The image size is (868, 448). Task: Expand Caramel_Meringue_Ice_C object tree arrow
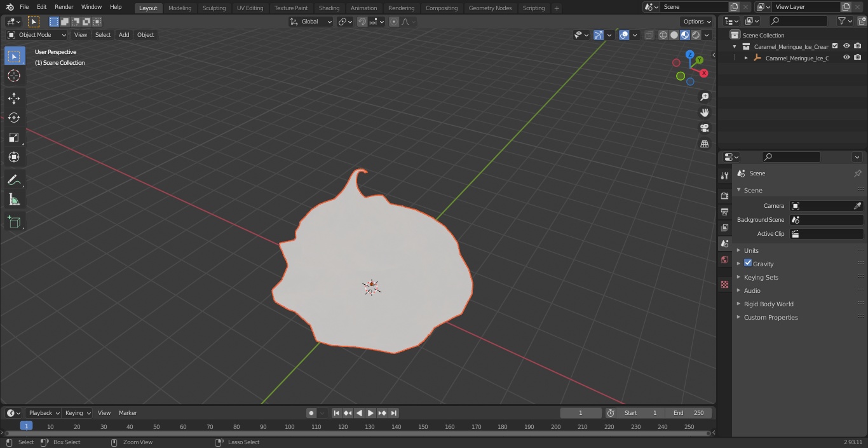[x=746, y=58]
